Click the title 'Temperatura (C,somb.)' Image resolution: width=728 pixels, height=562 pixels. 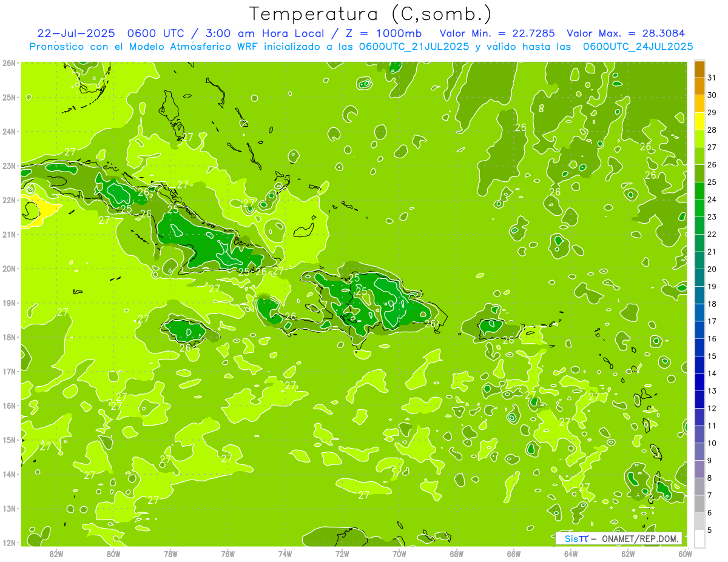pyautogui.click(x=371, y=14)
